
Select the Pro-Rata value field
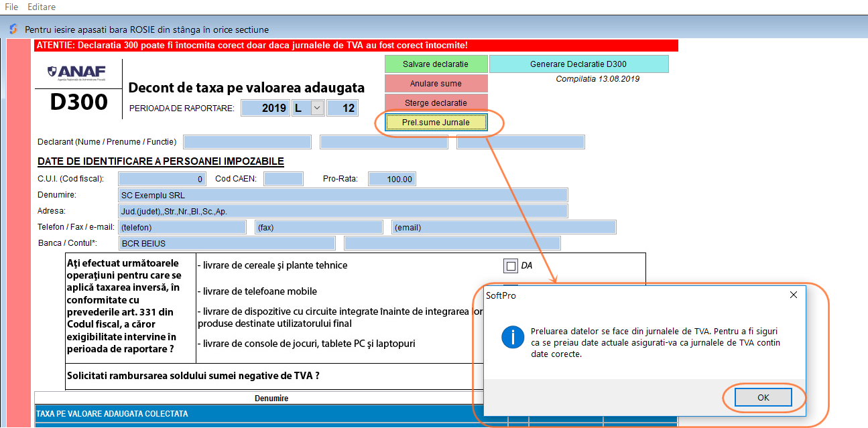tap(392, 178)
